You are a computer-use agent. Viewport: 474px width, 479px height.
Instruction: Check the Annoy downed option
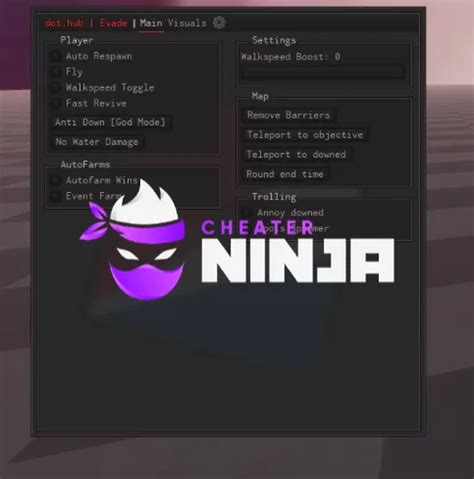pyautogui.click(x=247, y=213)
